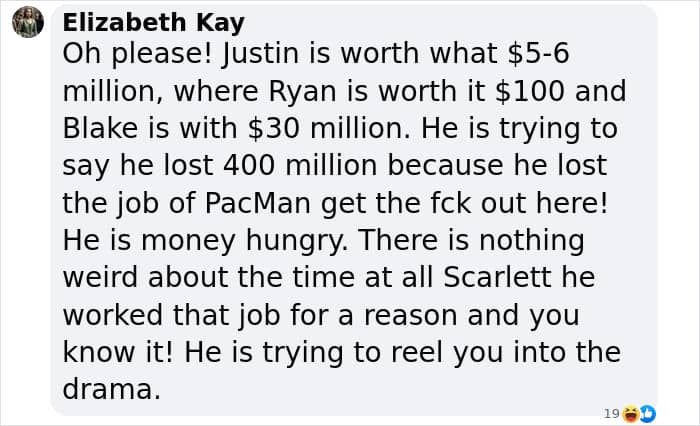The height and width of the screenshot is (426, 700).
Task: Open Elizabeth Kay's profile picture avatar
Action: tap(28, 22)
